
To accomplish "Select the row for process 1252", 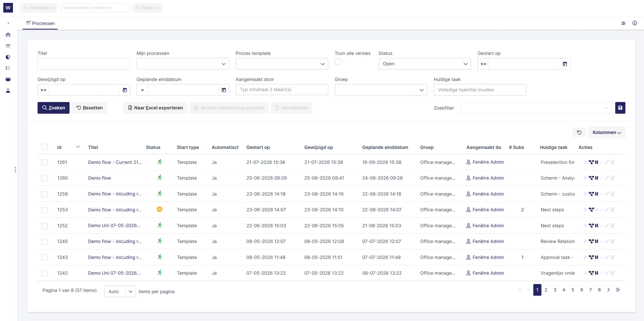I will point(45,226).
